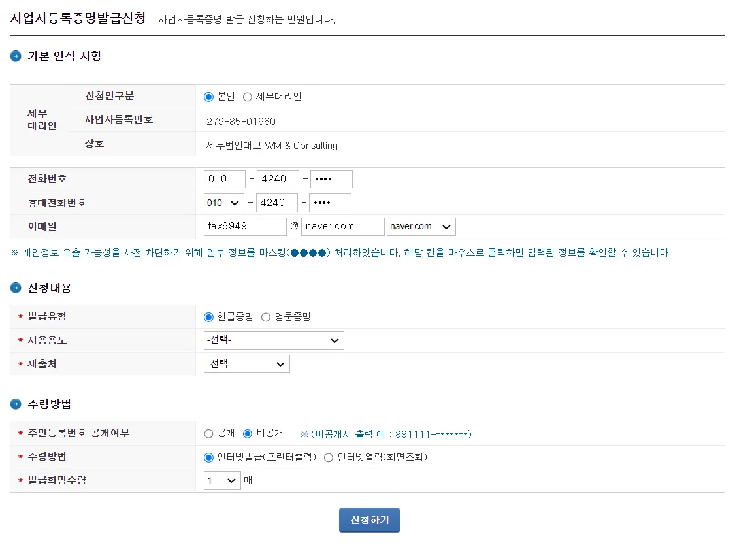Open the 사용용도 선택 dropdown

[x=274, y=340]
